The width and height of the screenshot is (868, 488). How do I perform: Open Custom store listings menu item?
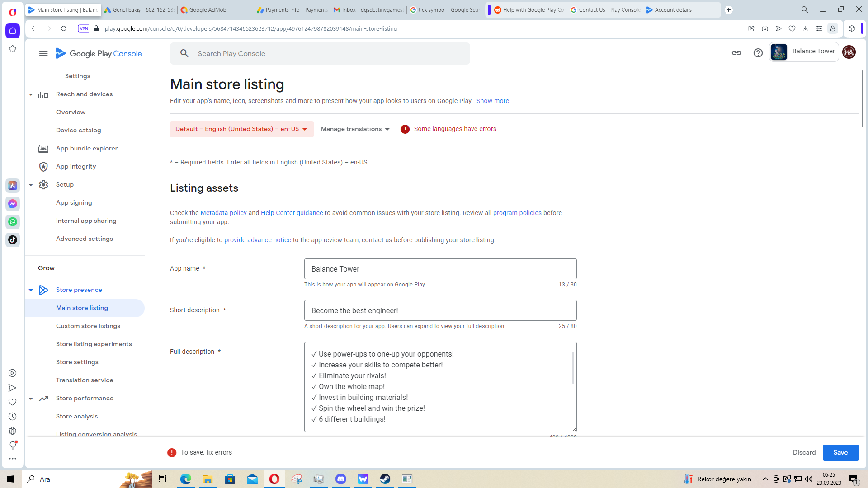(x=88, y=326)
